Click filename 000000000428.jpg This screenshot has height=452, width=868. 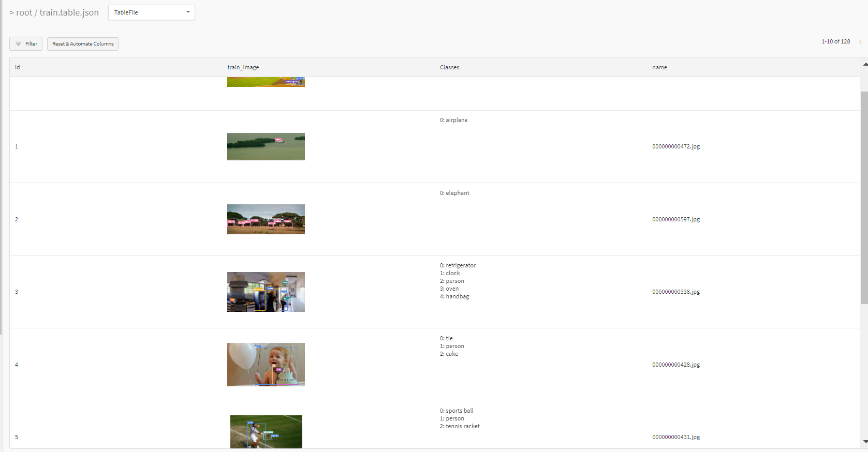(x=676, y=365)
